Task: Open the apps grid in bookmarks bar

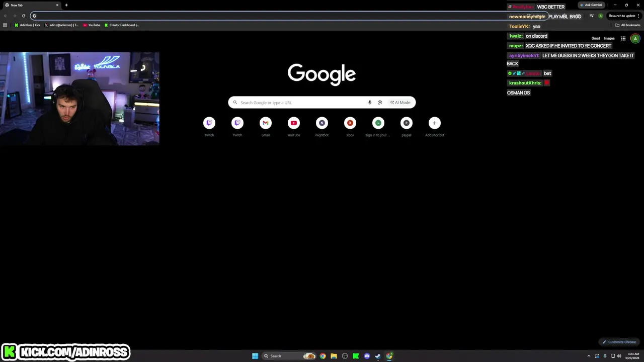Action: coord(5,25)
